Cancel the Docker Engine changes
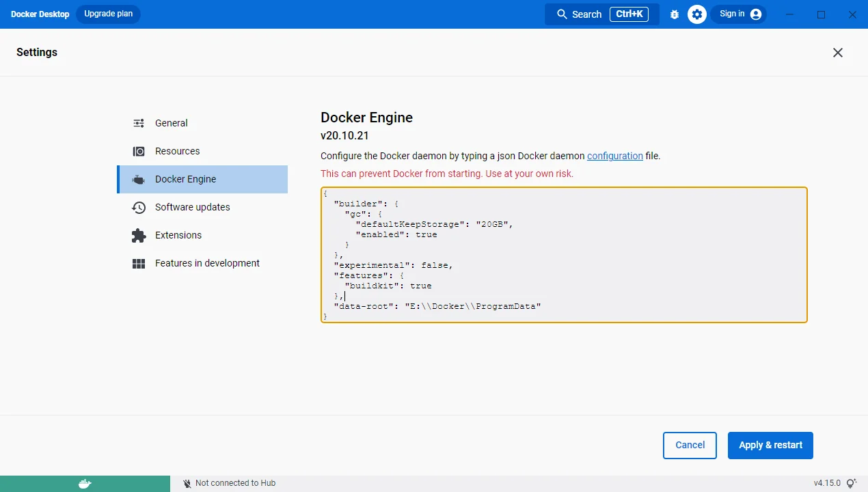Screen dimensions: 868x492 [689, 446]
